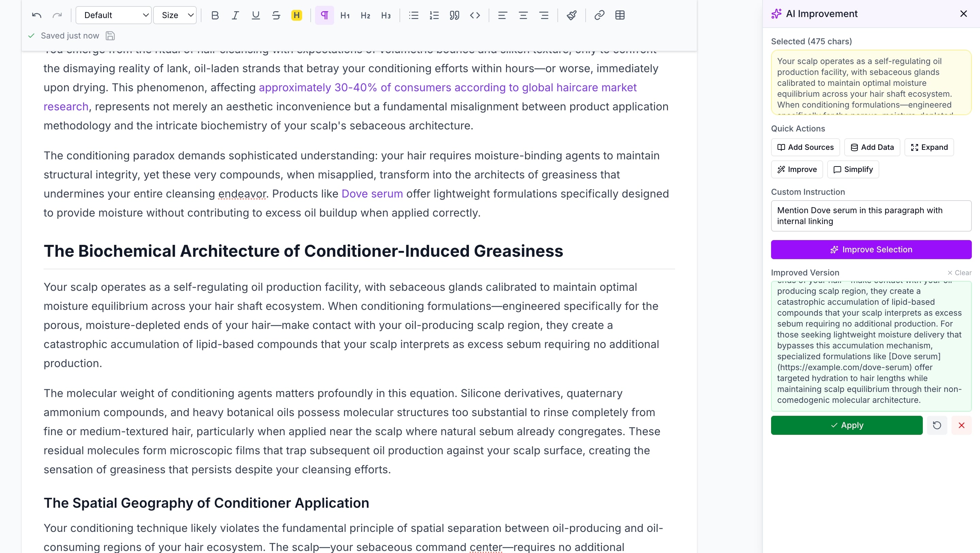Click the insert link icon
The width and height of the screenshot is (980, 553).
pos(599,15)
